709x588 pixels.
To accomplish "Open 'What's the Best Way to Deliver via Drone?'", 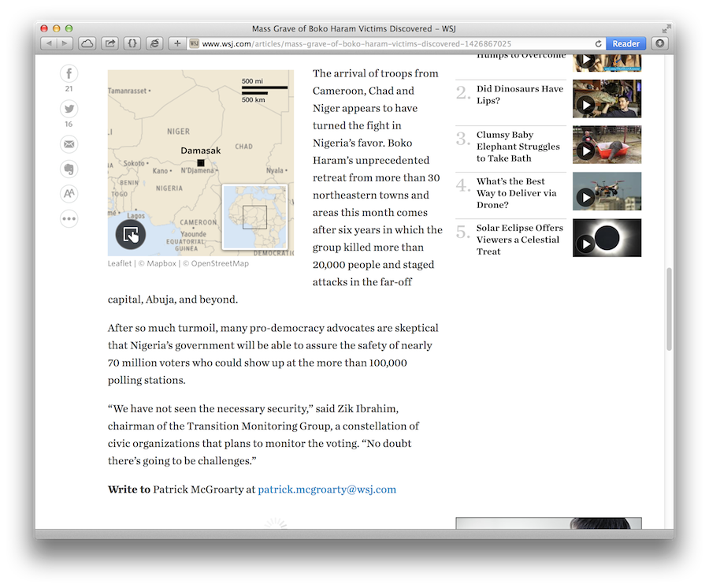I will (x=516, y=193).
